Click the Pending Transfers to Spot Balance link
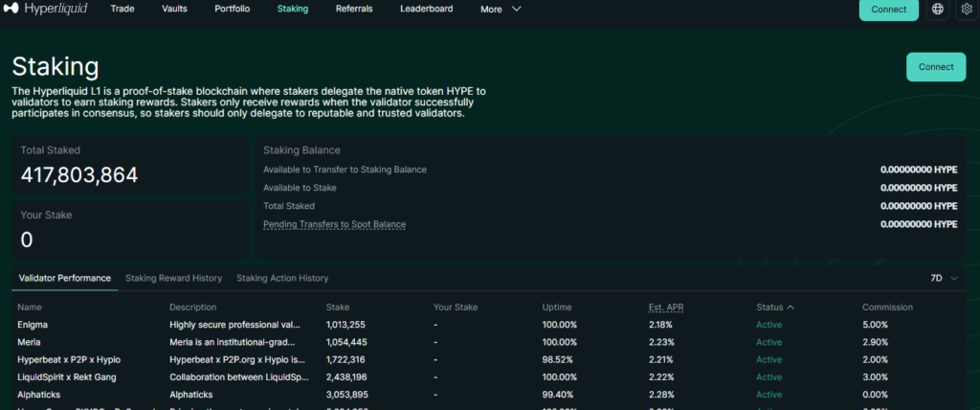This screenshot has width=980, height=410. [x=334, y=224]
